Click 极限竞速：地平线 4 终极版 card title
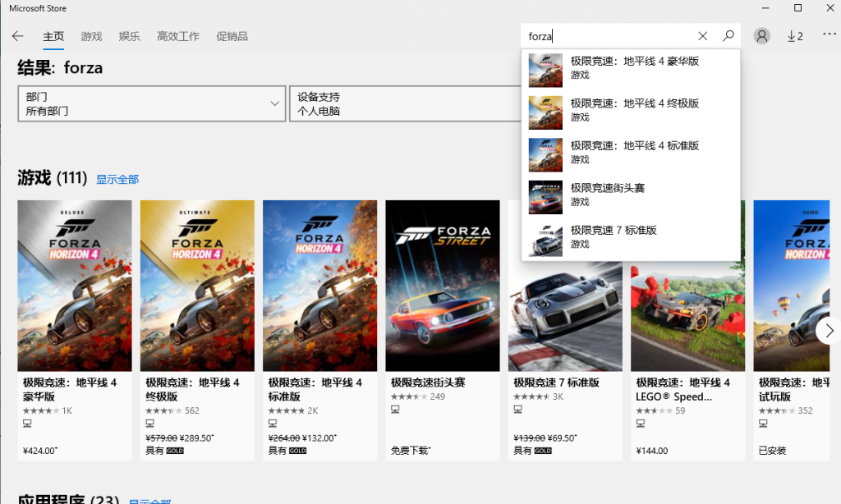The height and width of the screenshot is (504, 841). tap(192, 389)
